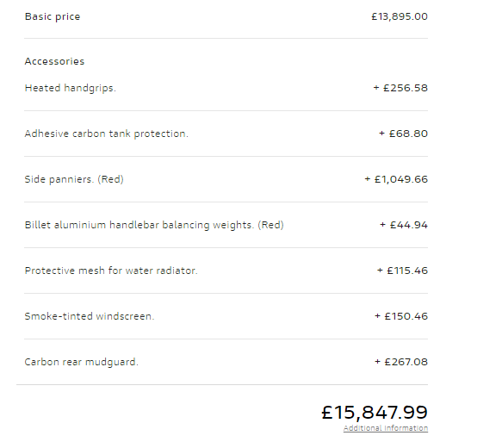502x448 pixels.
Task: Click the £267.08 mudguard price
Action: [401, 362]
